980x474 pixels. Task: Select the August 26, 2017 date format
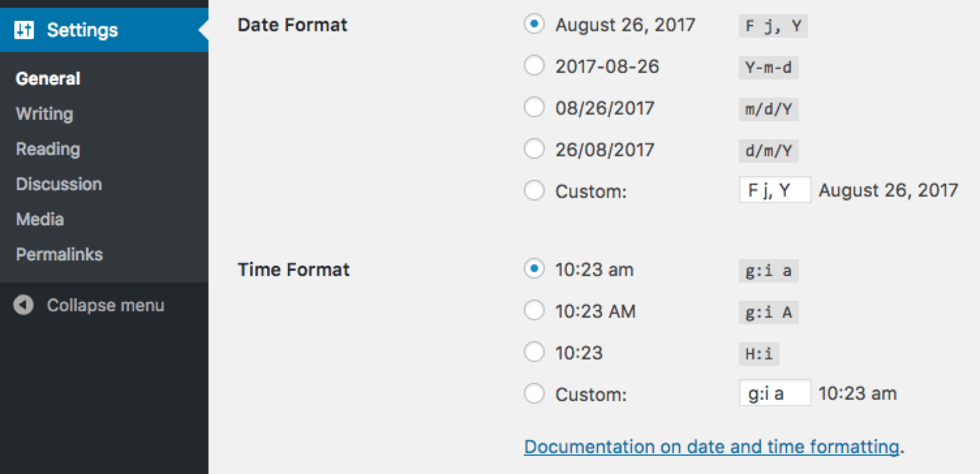point(534,25)
